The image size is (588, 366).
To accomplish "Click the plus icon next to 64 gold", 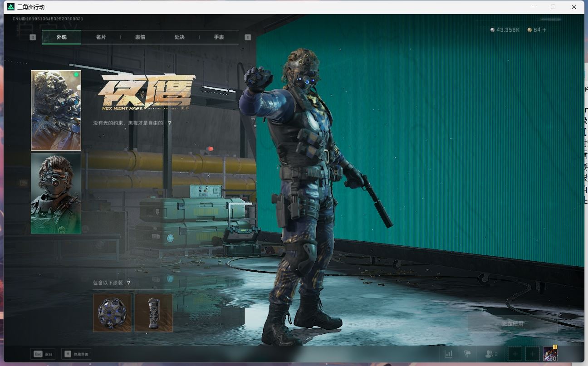I will [x=544, y=30].
